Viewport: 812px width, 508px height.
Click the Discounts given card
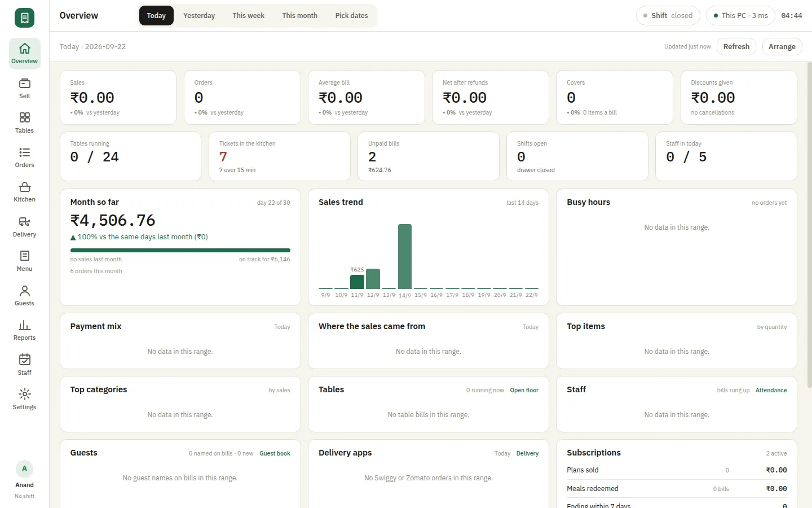[x=739, y=97]
